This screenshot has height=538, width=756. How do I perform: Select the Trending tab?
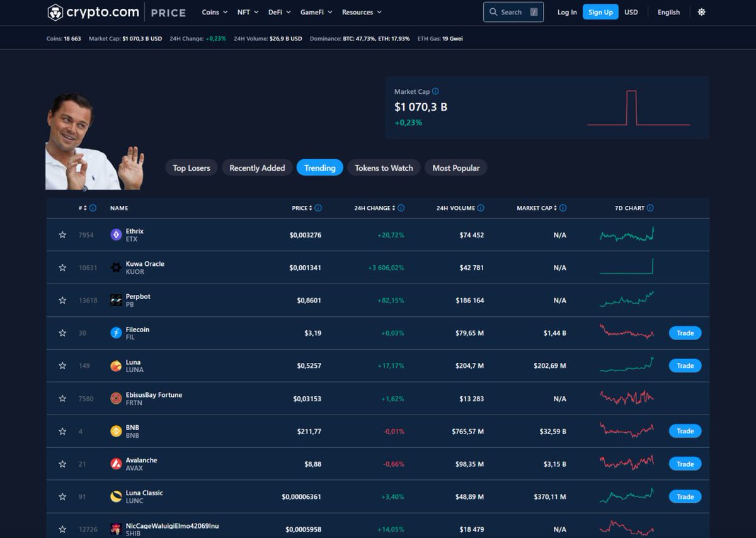(x=320, y=168)
